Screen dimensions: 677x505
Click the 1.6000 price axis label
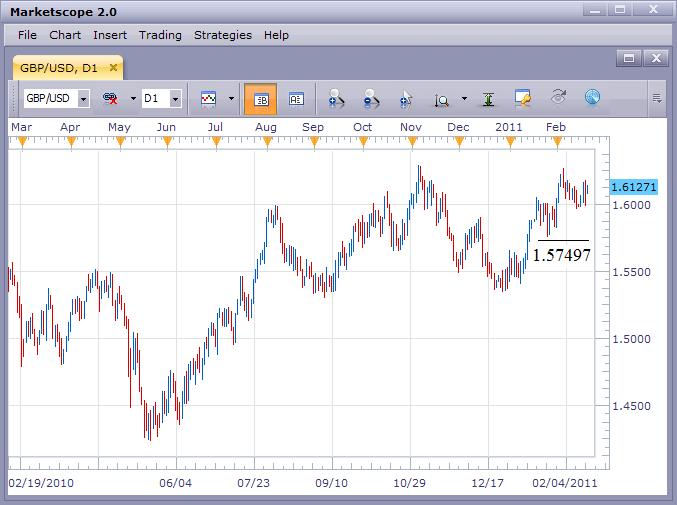click(x=631, y=205)
